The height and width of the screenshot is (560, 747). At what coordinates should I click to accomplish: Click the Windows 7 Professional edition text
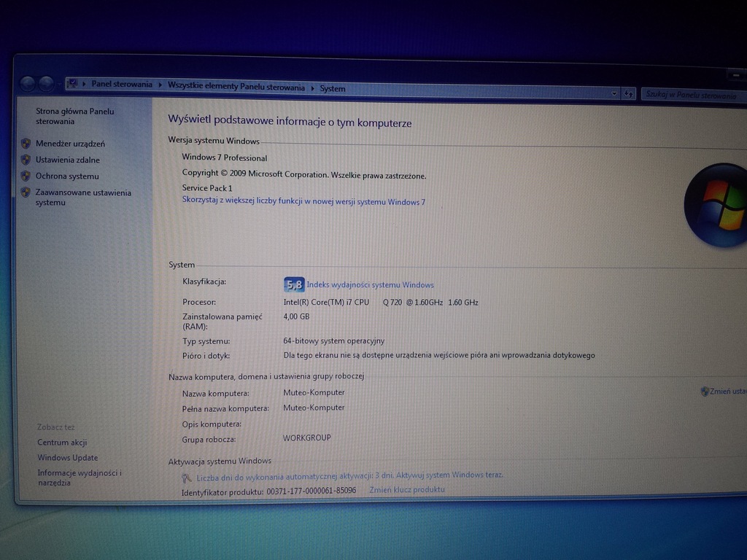225,157
